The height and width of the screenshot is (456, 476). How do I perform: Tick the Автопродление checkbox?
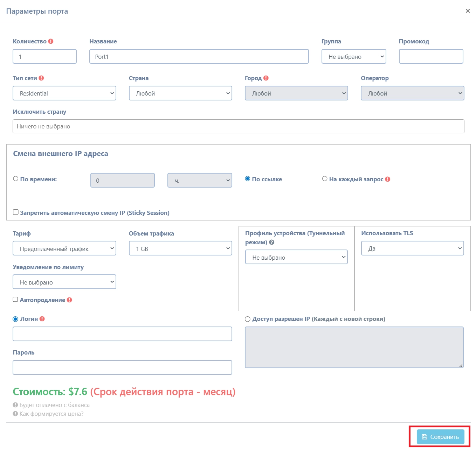15,299
